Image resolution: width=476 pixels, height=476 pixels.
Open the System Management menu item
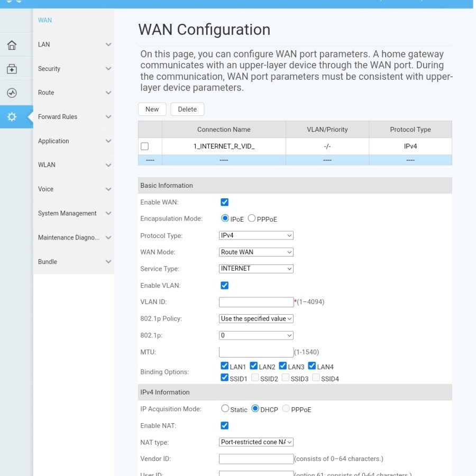click(x=67, y=214)
